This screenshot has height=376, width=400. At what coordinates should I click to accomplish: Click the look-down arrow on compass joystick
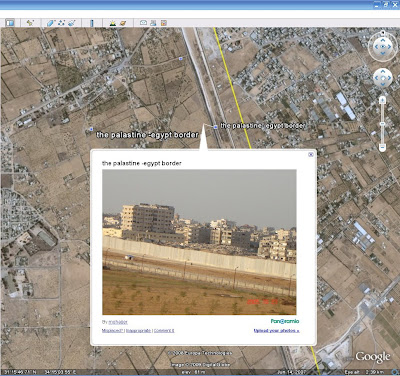(x=383, y=53)
